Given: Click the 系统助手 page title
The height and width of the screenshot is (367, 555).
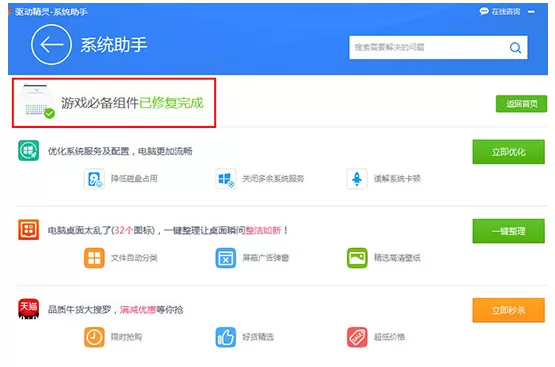Looking at the screenshot, I should [x=114, y=45].
